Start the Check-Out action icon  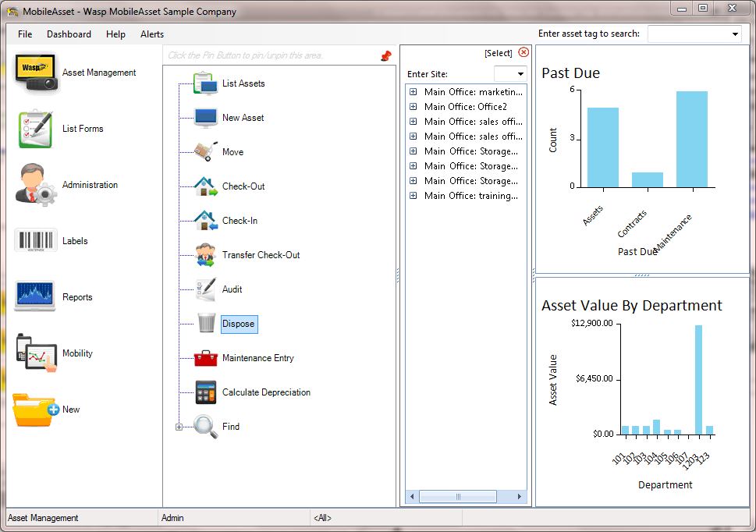click(x=205, y=186)
